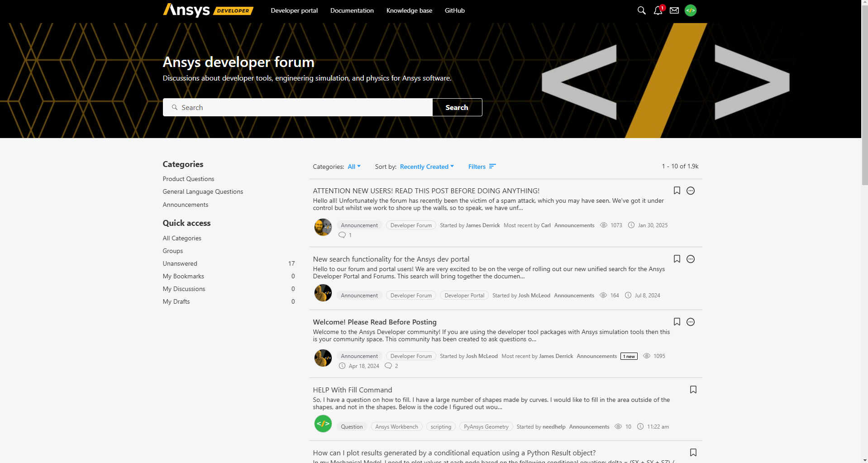Open the Sort by Recently Created dropdown
Screen dimensions: 868x463
pyautogui.click(x=427, y=167)
